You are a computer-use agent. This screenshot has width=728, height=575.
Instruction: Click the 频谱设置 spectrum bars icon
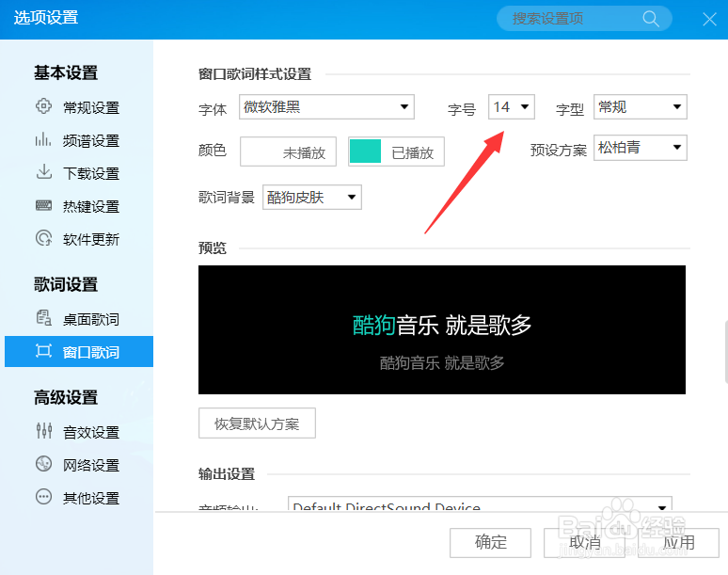(x=43, y=139)
